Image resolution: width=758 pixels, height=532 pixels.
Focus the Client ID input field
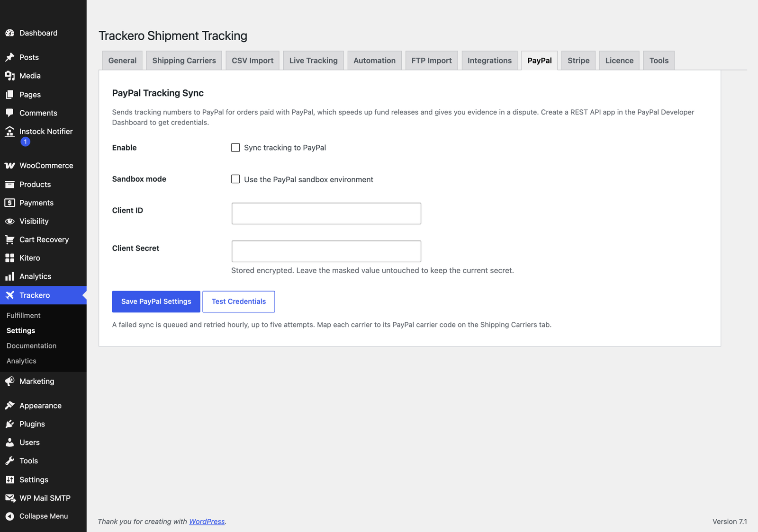coord(326,213)
